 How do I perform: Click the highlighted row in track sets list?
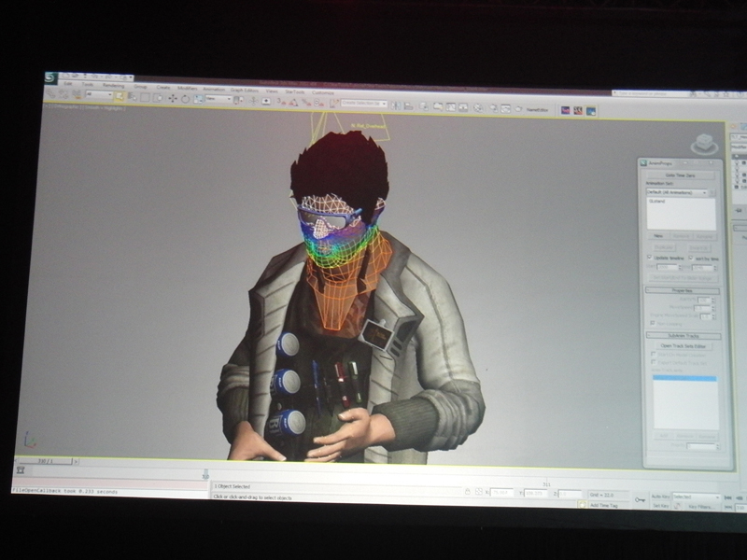point(684,379)
